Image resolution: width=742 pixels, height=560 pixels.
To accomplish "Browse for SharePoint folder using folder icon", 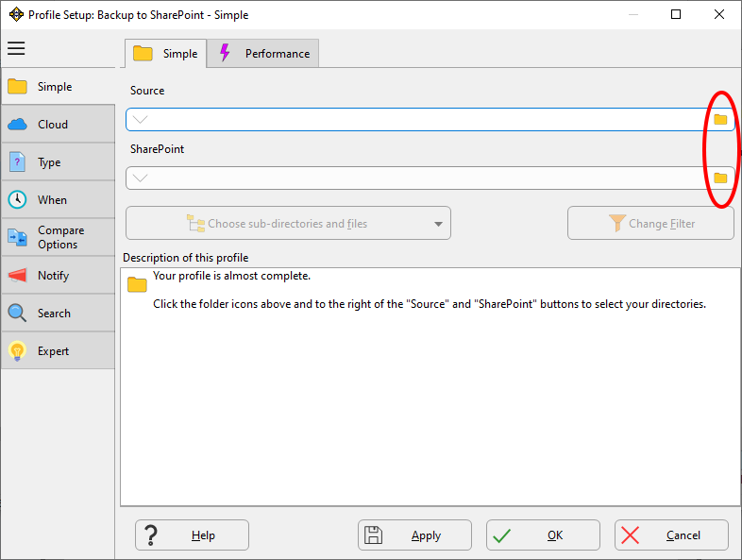I will [720, 178].
